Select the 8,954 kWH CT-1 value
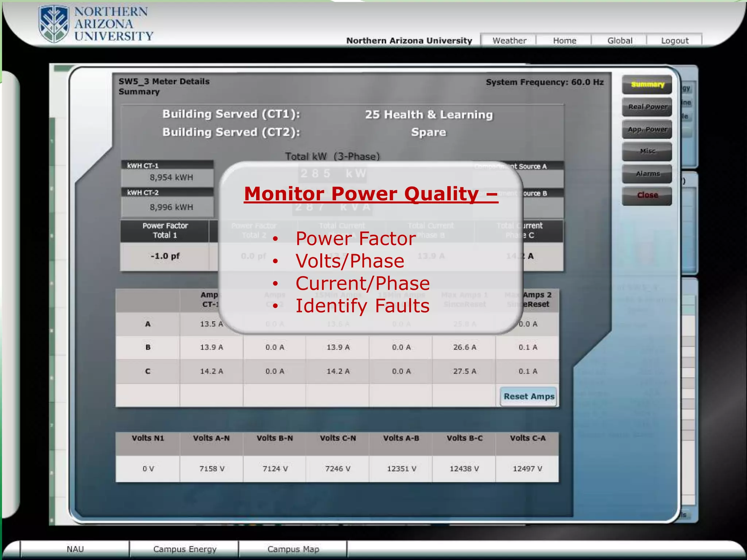 tap(171, 178)
